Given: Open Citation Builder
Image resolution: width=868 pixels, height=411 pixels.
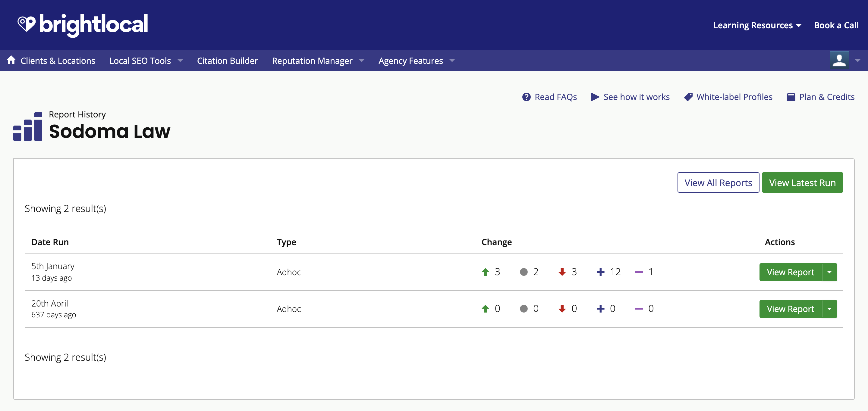Looking at the screenshot, I should 228,61.
